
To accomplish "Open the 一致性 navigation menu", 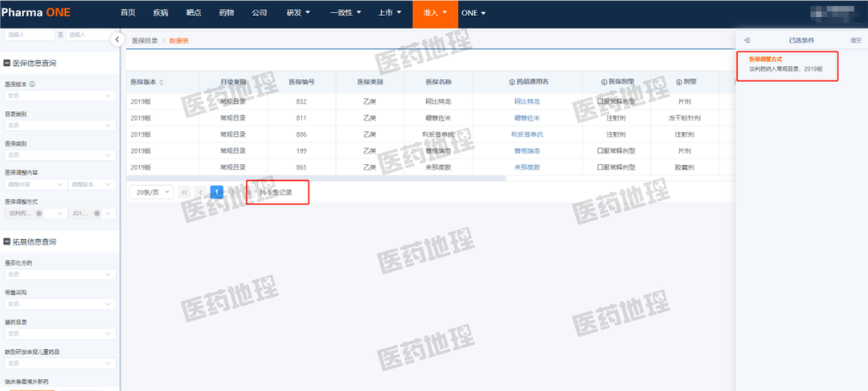I will (346, 13).
